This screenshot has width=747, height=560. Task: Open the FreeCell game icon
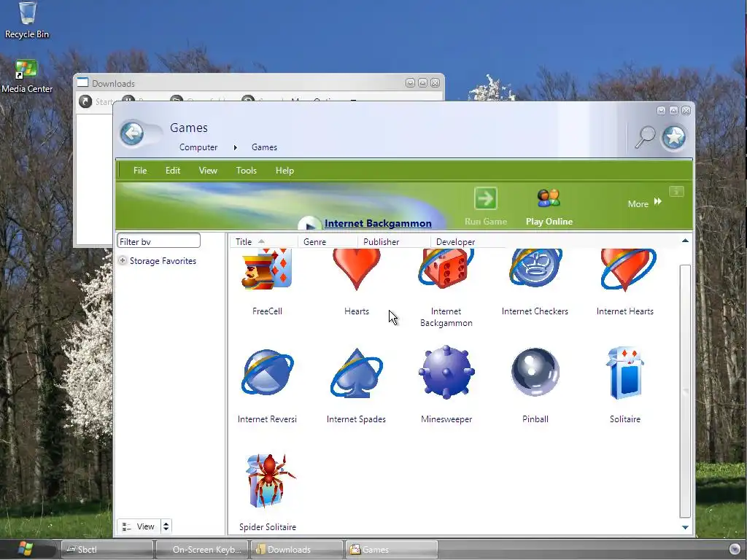coord(267,269)
